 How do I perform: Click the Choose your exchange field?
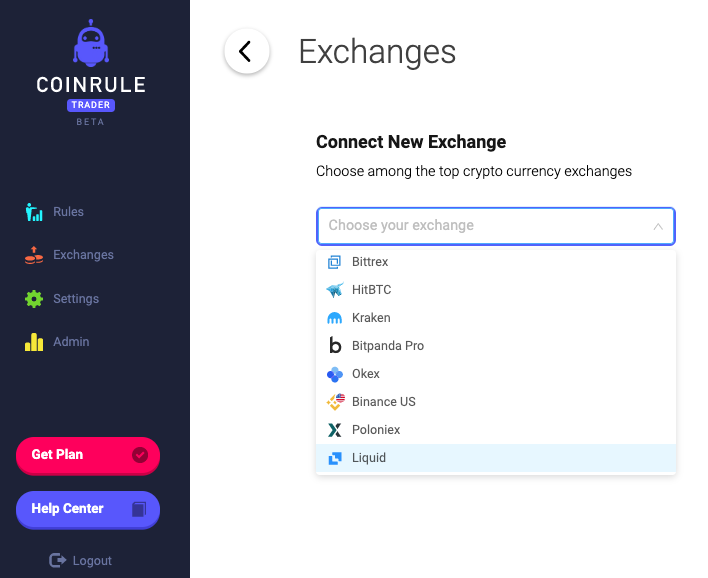[x=496, y=226]
